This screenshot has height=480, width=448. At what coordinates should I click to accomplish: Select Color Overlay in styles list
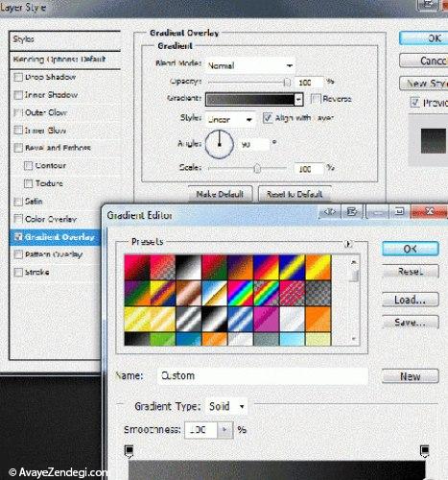click(x=51, y=219)
